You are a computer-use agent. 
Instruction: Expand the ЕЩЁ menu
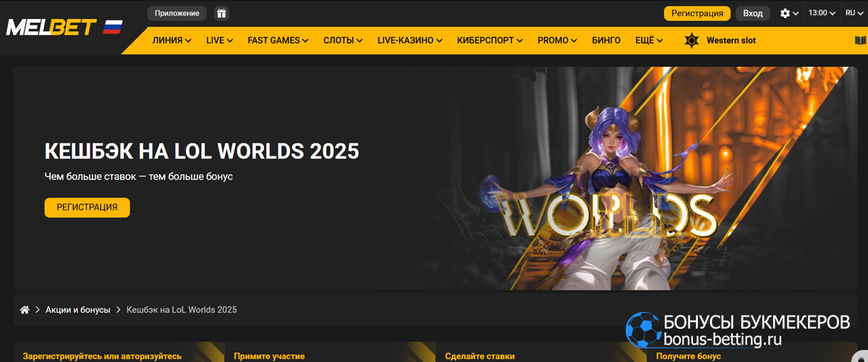[649, 41]
